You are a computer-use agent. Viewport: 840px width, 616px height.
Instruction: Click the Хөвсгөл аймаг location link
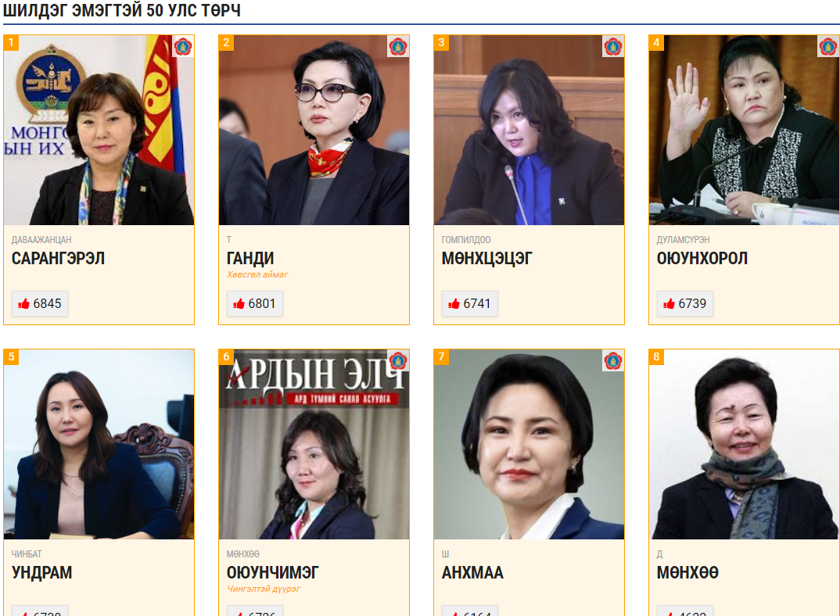click(257, 275)
